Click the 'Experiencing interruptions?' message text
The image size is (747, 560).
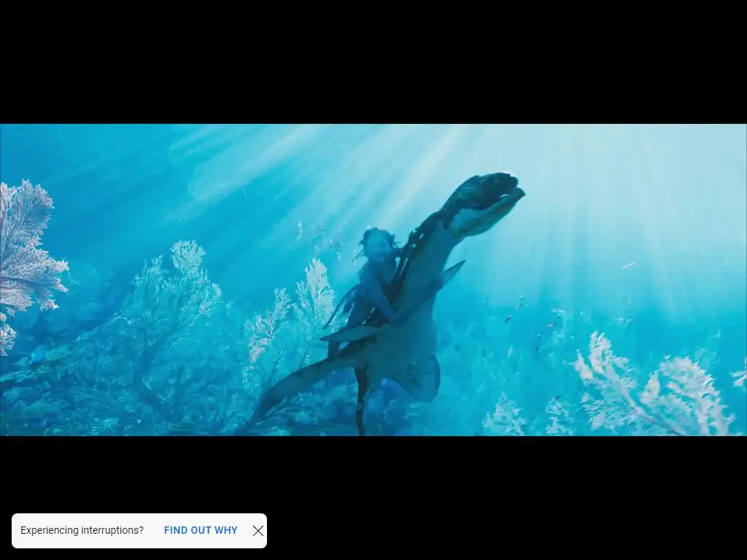(82, 531)
